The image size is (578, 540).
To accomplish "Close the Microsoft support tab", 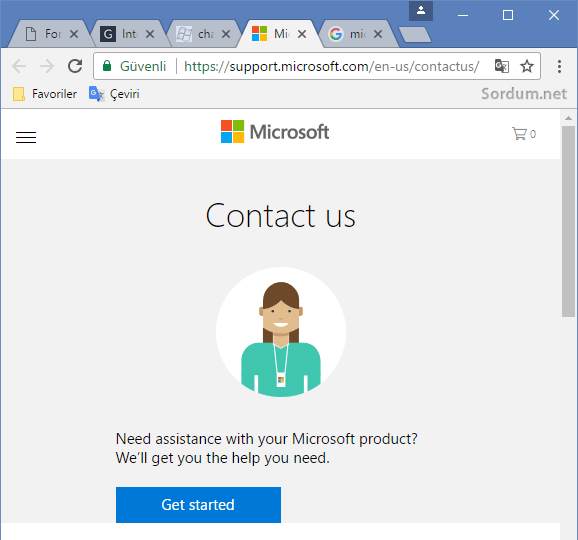I will tap(302, 34).
